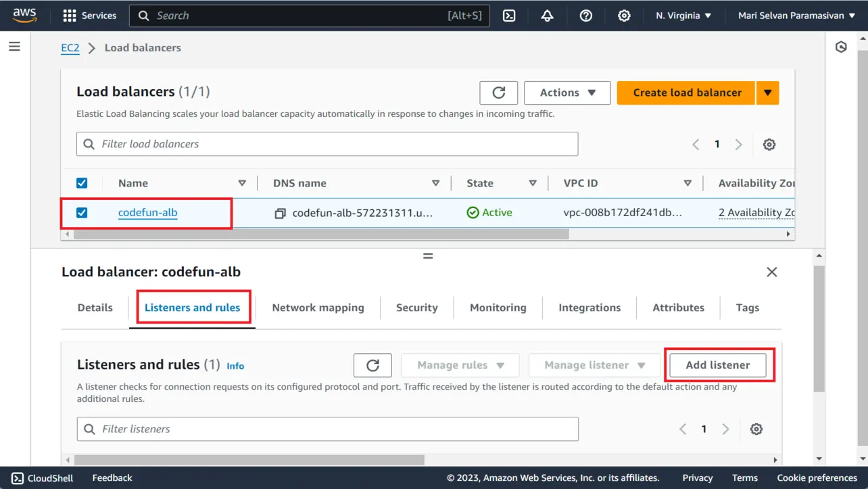Switch to the Security tab
This screenshot has width=868, height=489.
pos(417,307)
